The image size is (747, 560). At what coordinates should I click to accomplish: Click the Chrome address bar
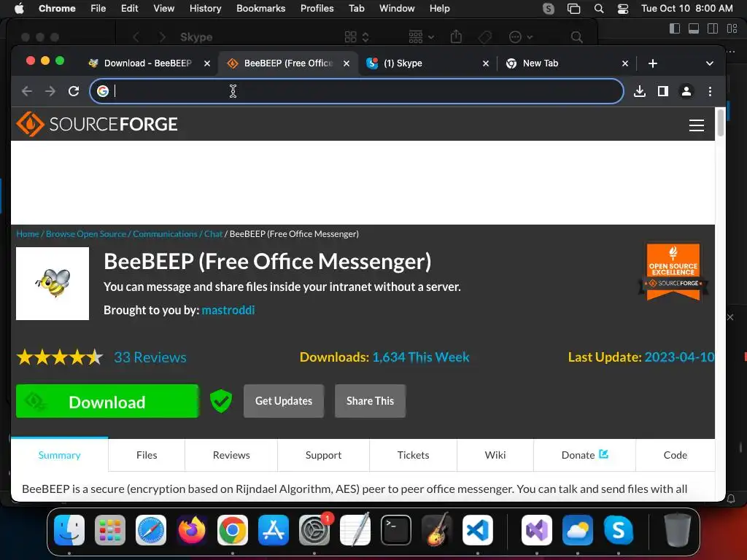click(x=356, y=91)
